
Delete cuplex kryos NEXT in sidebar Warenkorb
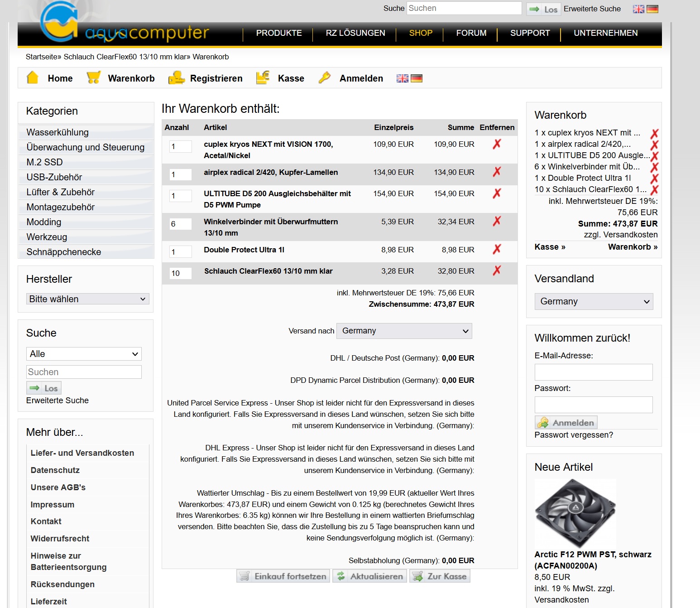click(654, 134)
